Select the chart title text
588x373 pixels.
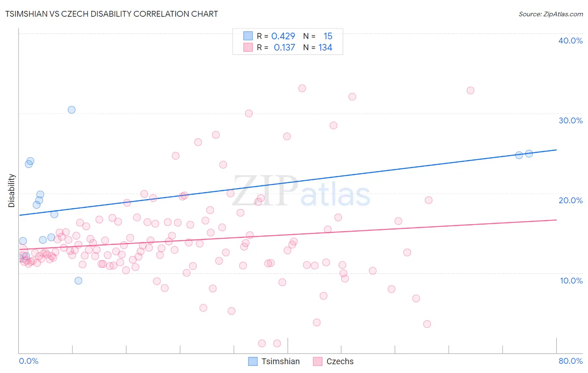(x=112, y=14)
